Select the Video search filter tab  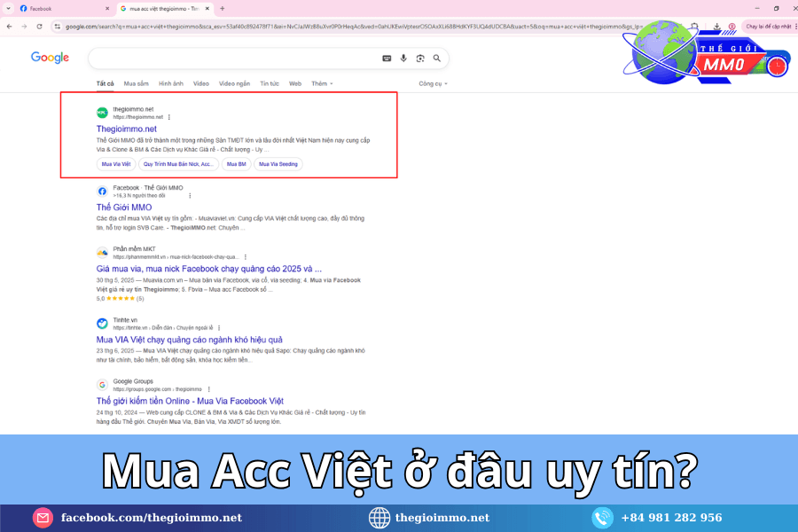tap(201, 83)
